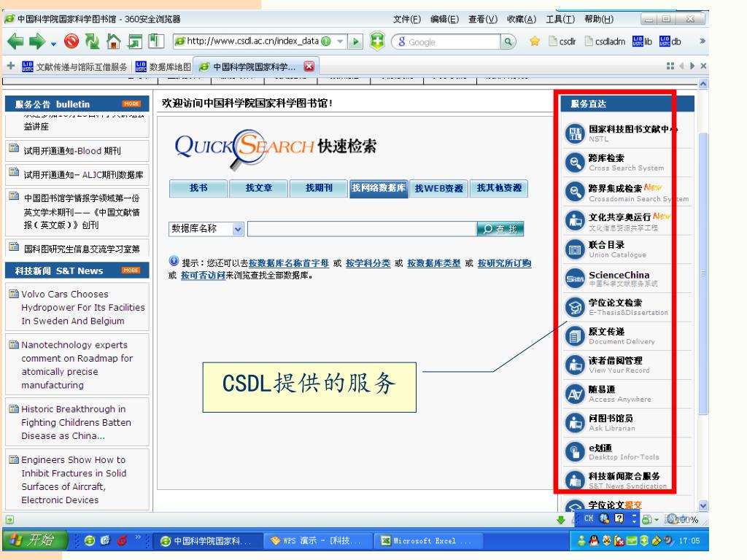Open the 编辑(E) menu

pos(444,19)
